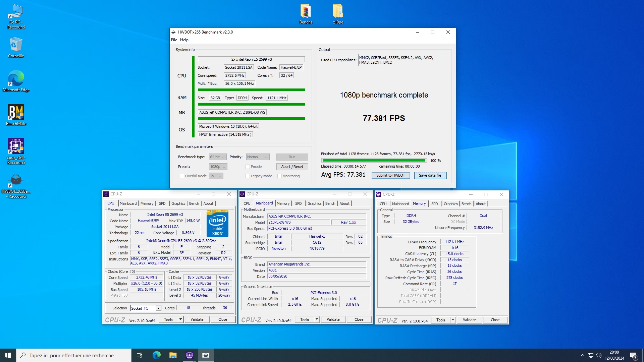Open the Overkill 2x dropdown

tap(216, 176)
